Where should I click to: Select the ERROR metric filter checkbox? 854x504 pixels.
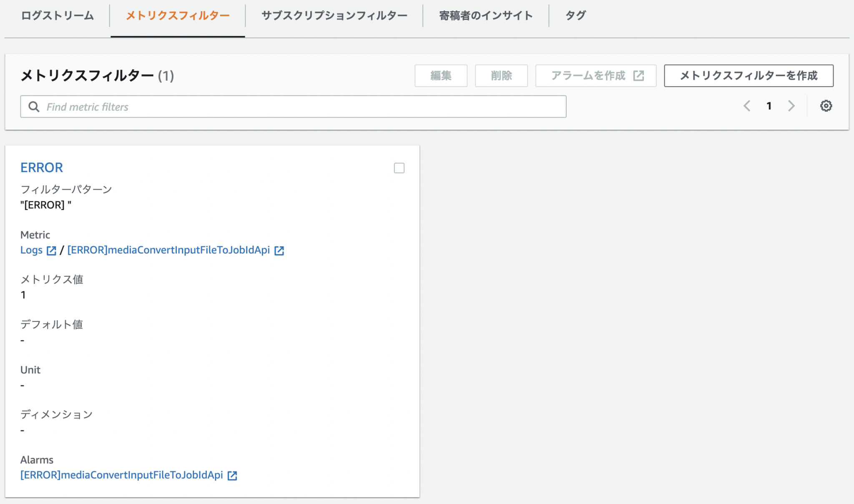[x=399, y=168]
